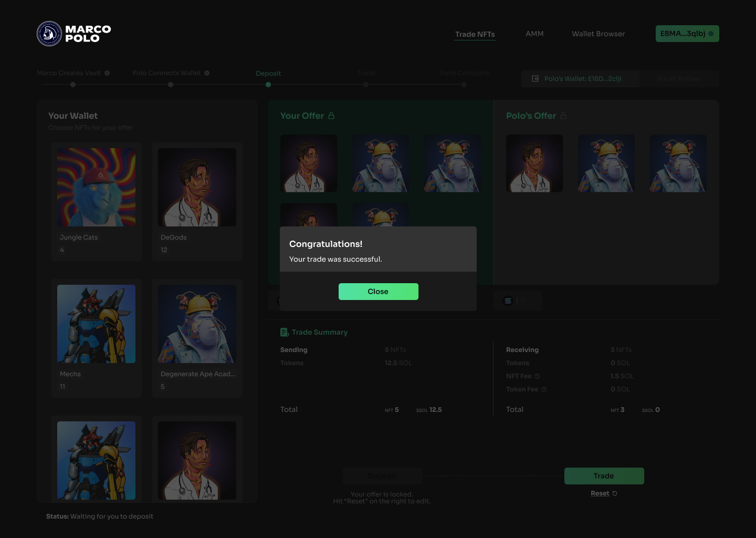Click the Token Fee help icon
The height and width of the screenshot is (538, 756).
coord(544,389)
